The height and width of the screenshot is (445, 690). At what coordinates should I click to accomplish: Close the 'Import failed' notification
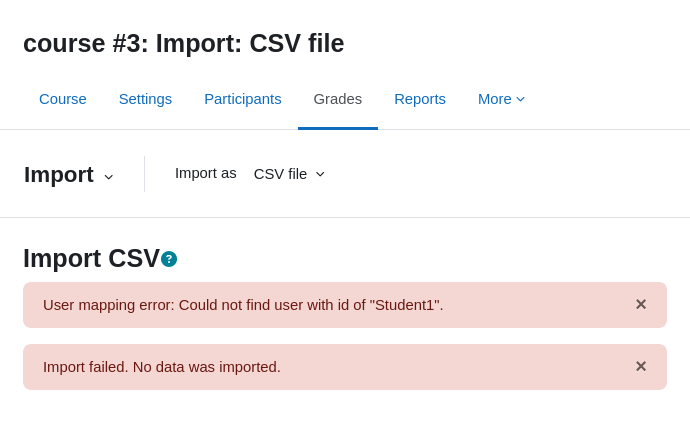point(641,366)
